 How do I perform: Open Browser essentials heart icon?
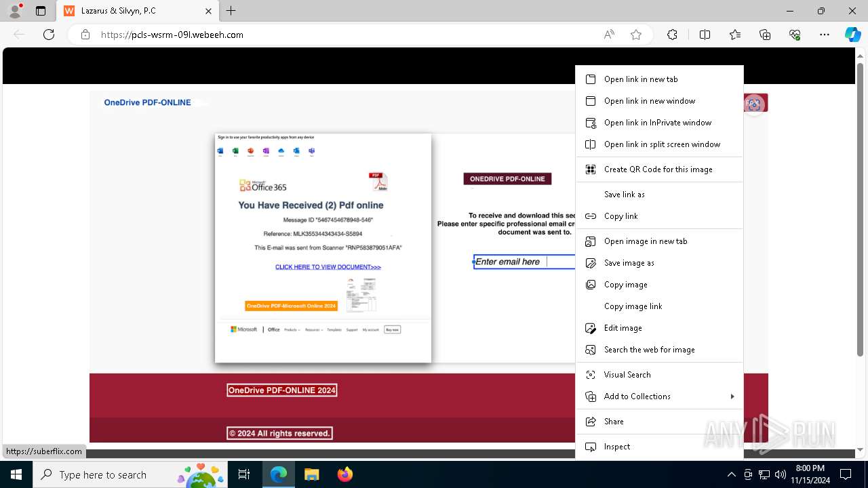tap(795, 35)
